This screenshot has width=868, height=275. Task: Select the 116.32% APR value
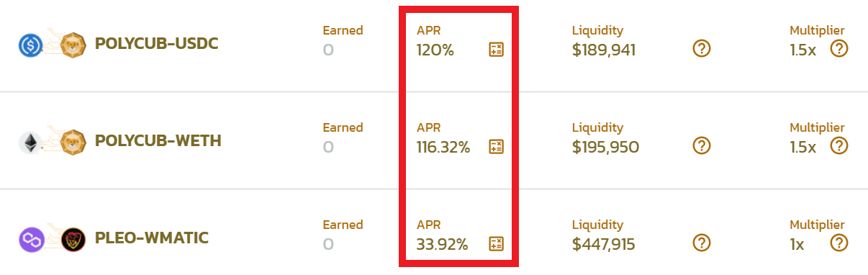[443, 148]
